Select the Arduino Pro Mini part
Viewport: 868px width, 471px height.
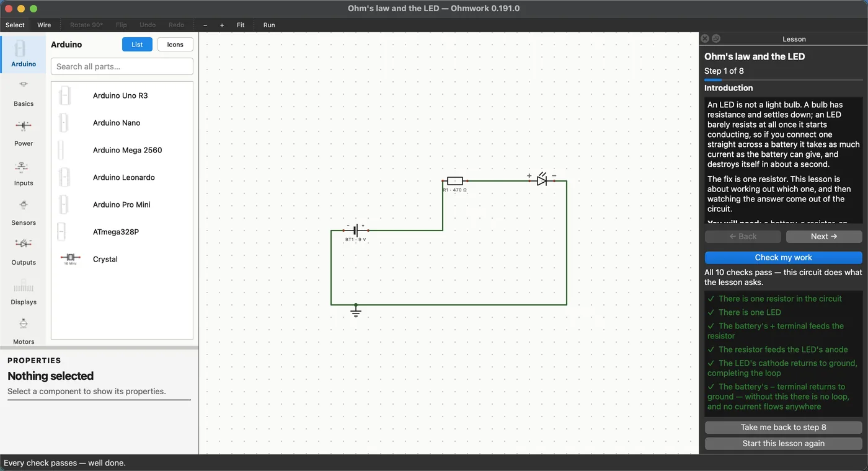click(122, 205)
